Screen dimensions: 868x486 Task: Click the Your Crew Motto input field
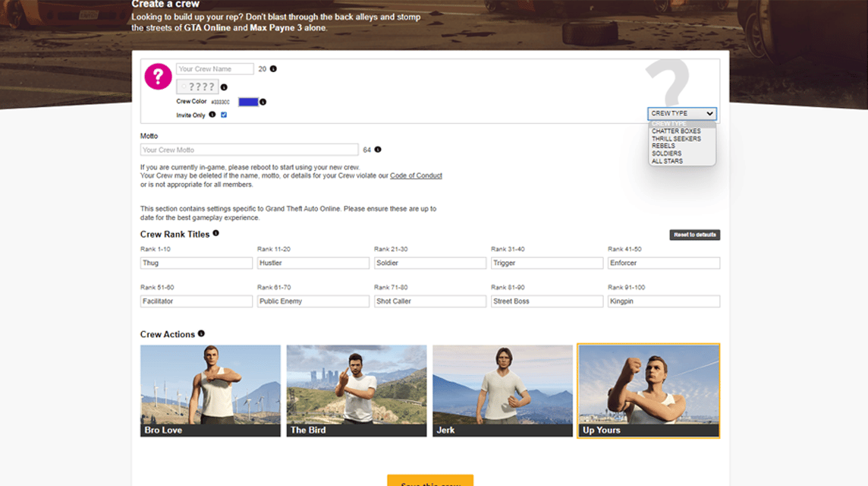(249, 150)
